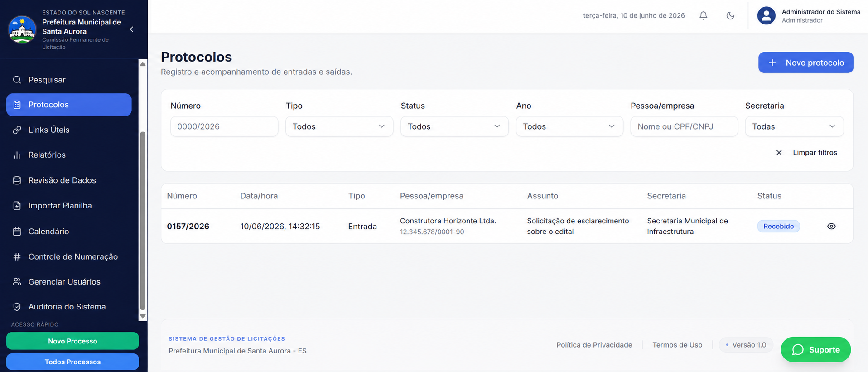868x372 pixels.
Task: Click the Revisão de Dados database icon
Action: 17,180
